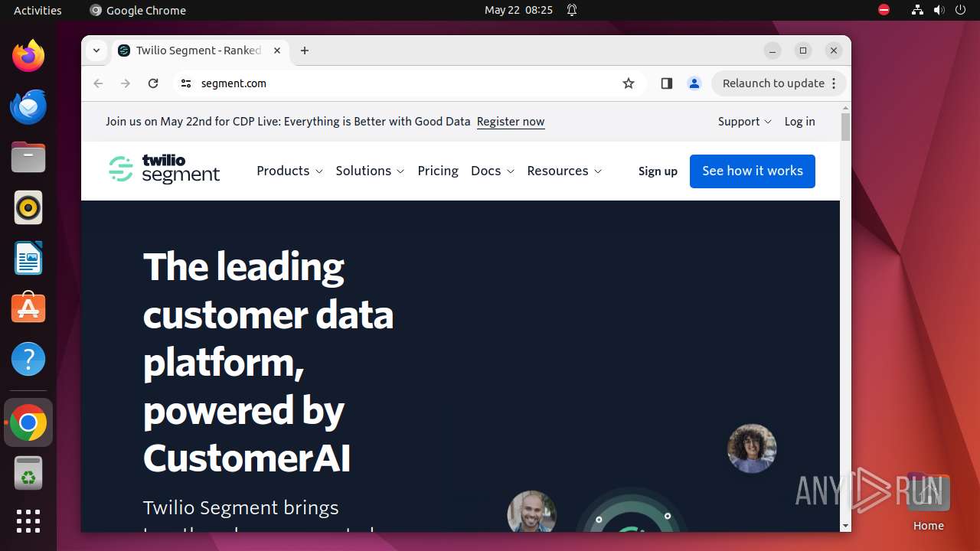980x551 pixels.
Task: Follow the Register now link
Action: coord(511,122)
